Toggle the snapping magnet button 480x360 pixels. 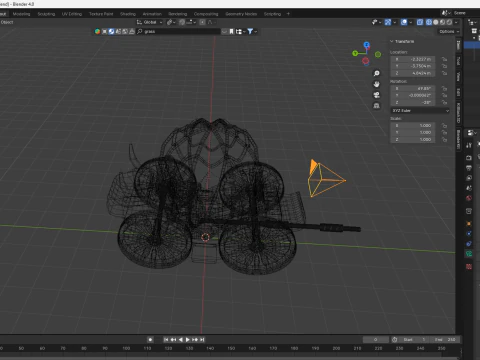[182, 22]
